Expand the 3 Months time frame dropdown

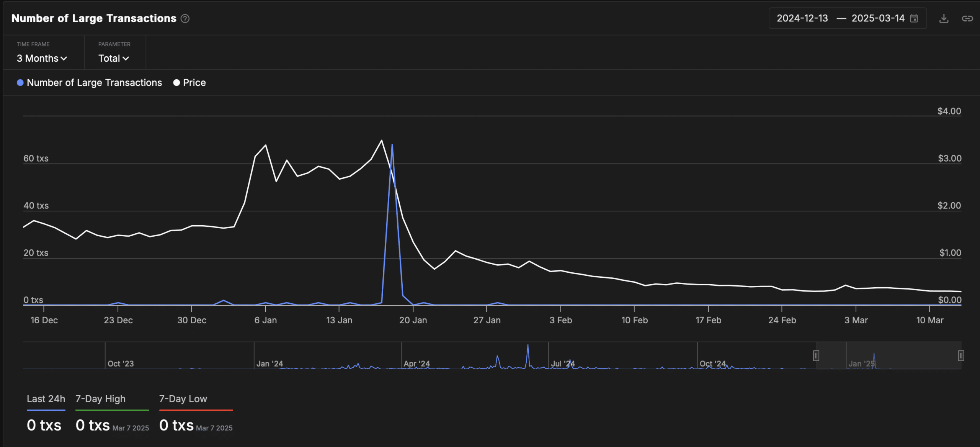[x=42, y=58]
